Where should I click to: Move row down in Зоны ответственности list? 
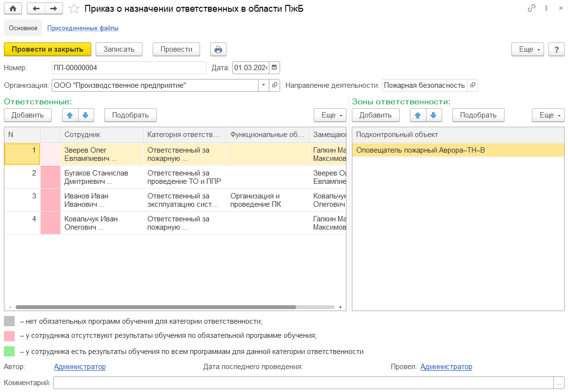(x=434, y=115)
